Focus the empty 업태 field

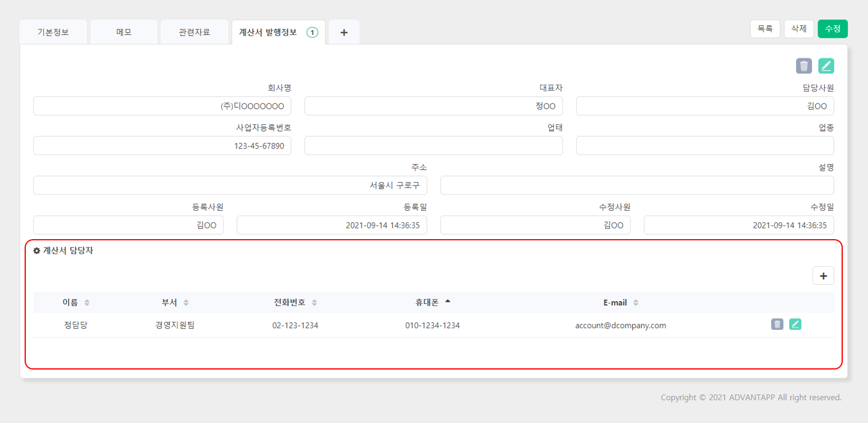click(433, 145)
